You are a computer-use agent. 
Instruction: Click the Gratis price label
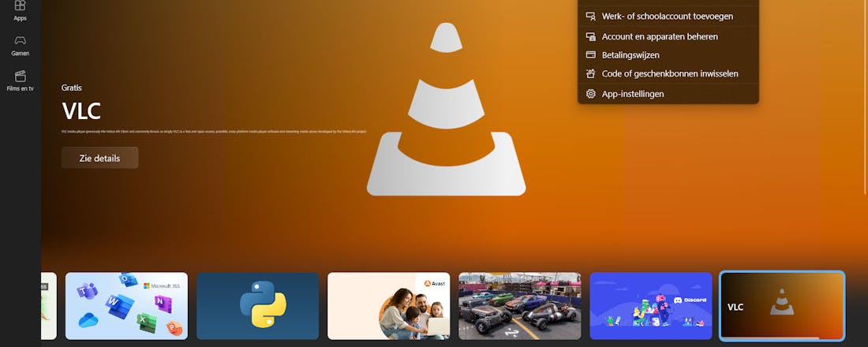pyautogui.click(x=72, y=88)
